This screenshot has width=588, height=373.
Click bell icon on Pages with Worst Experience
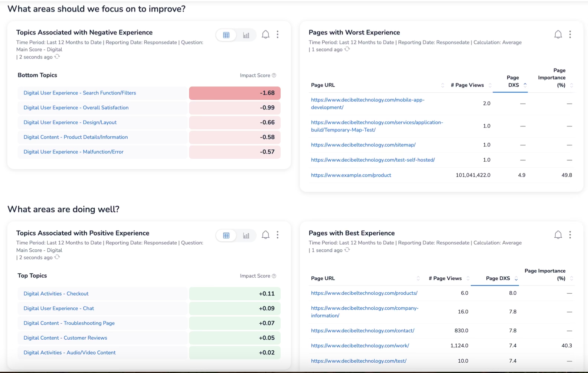pyautogui.click(x=558, y=34)
